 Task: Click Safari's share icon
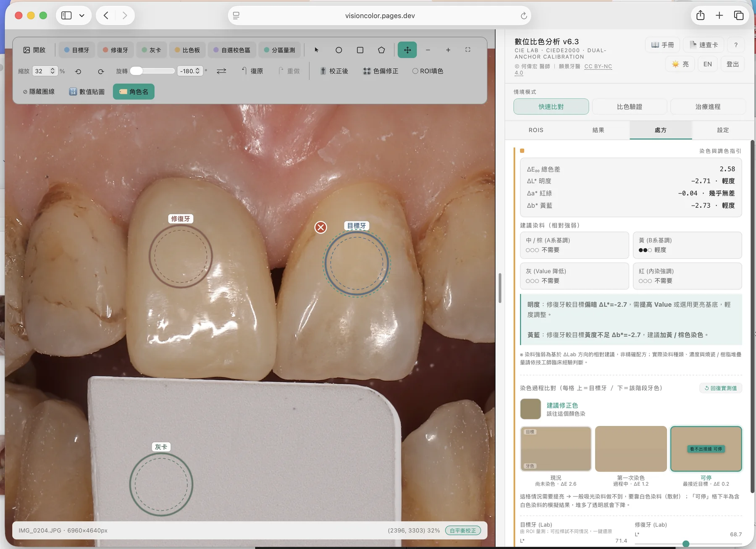click(701, 16)
